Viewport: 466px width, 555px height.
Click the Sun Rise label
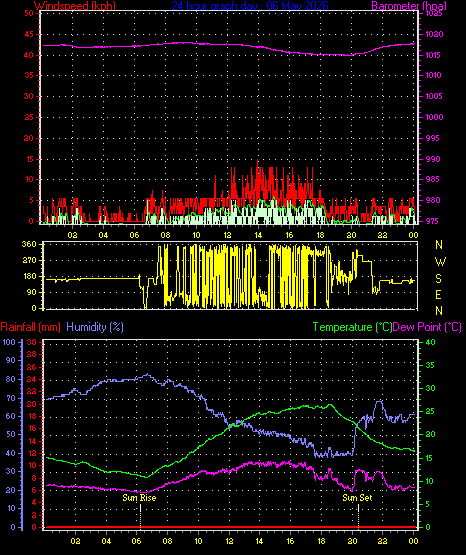[139, 498]
